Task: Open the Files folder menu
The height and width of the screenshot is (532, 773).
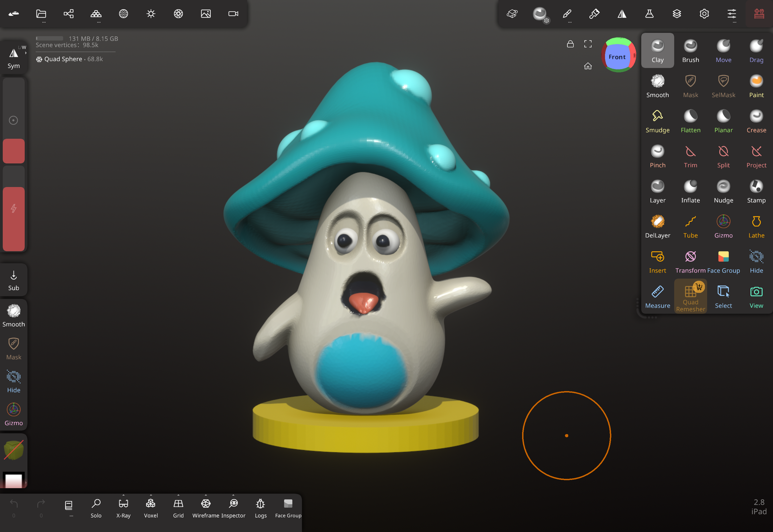Action: click(x=41, y=14)
